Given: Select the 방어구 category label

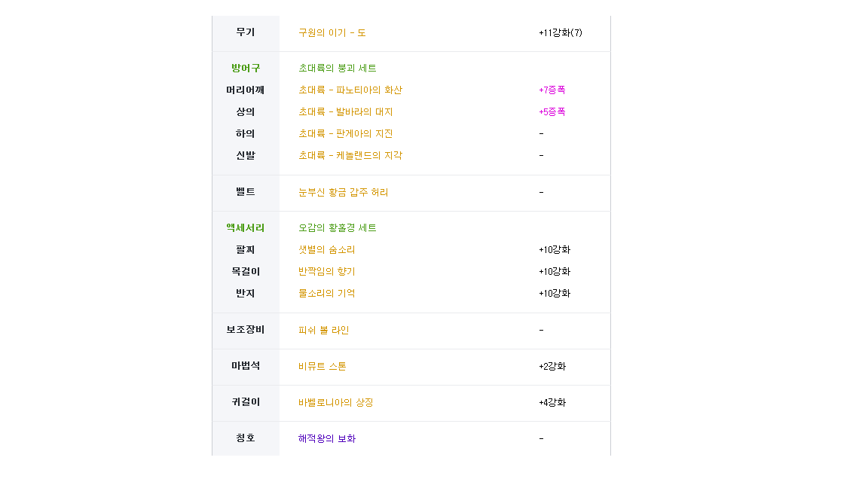Looking at the screenshot, I should point(245,68).
